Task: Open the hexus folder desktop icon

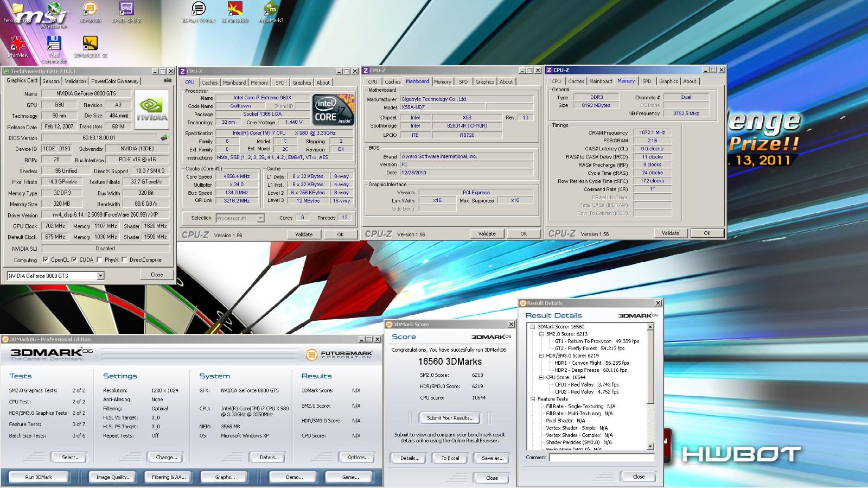Action: pyautogui.click(x=17, y=12)
